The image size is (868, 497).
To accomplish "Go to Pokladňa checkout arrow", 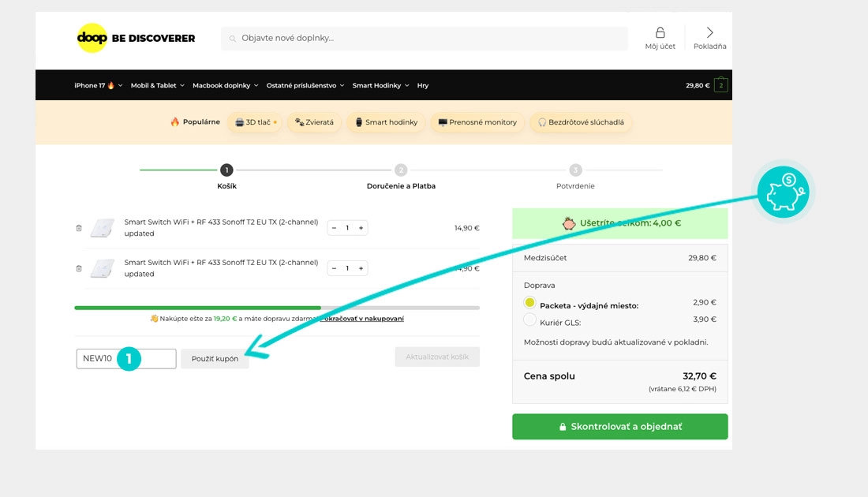I will click(x=709, y=37).
